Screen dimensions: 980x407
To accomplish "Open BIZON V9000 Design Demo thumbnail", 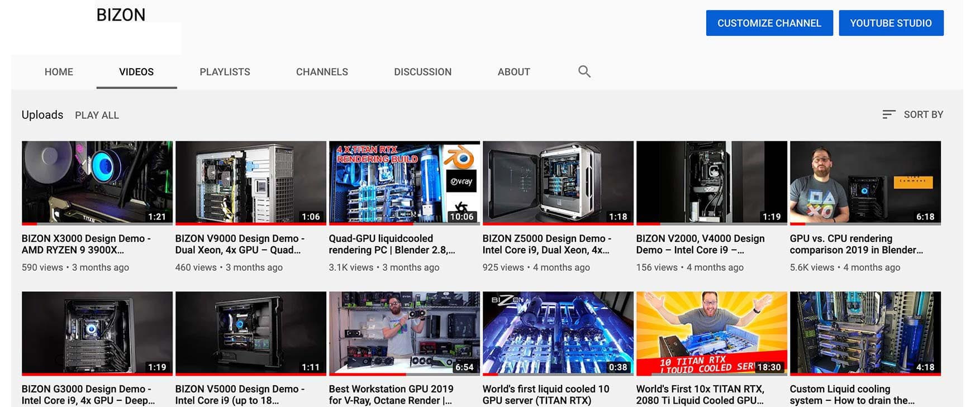I will [251, 183].
